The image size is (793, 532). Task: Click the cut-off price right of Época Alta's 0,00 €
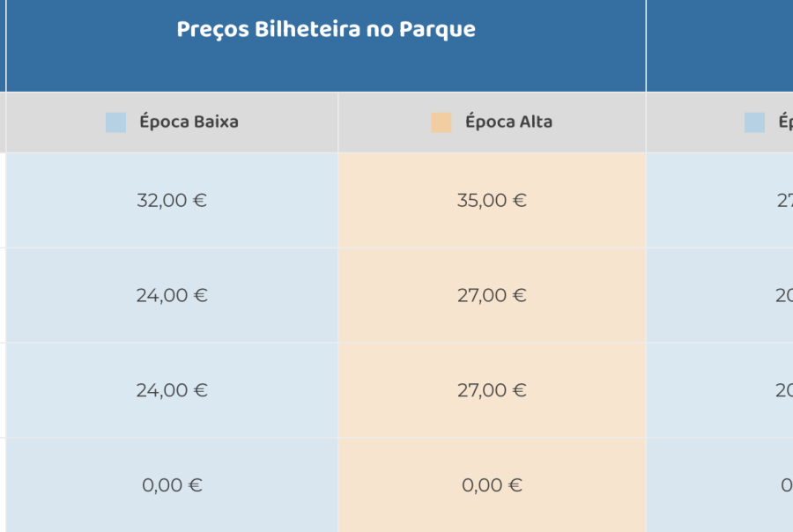[785, 485]
